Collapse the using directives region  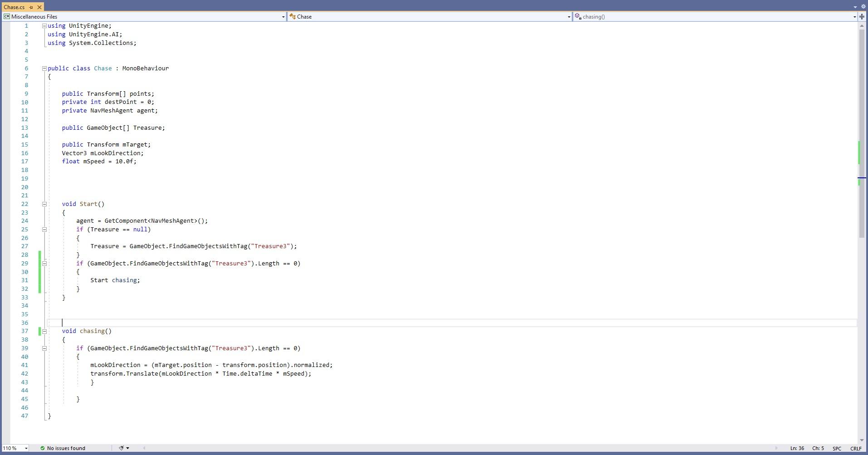tap(44, 26)
